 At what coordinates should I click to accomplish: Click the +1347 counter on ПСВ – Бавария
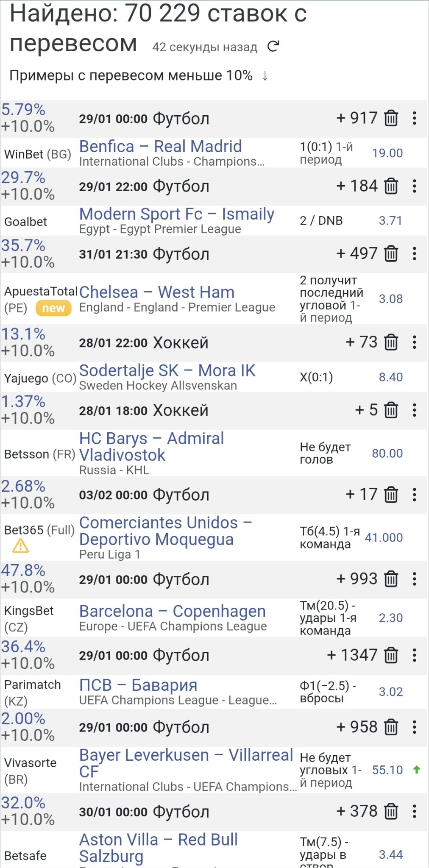[x=352, y=655]
